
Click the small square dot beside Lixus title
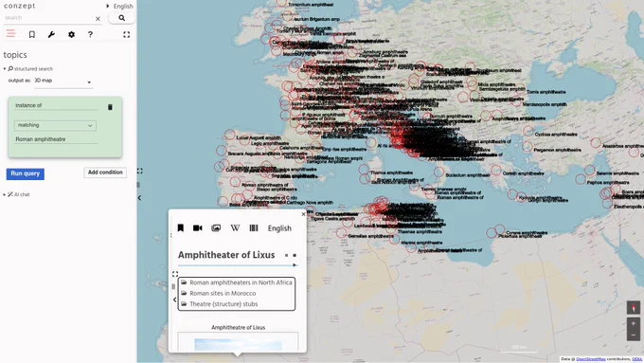pos(286,255)
